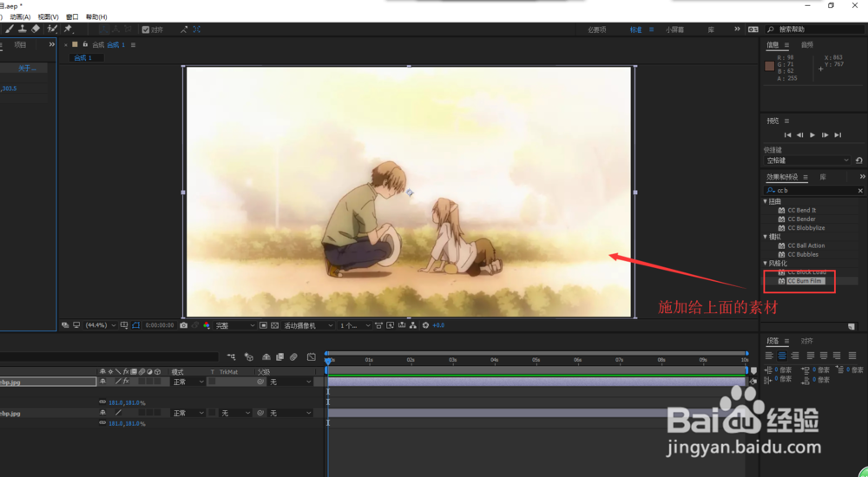868x477 pixels.
Task: Open top layer blending mode 正常 dropdown
Action: tap(187, 382)
